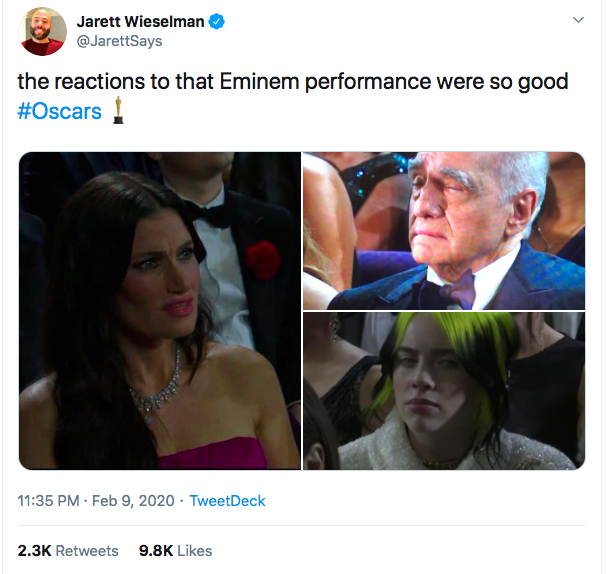
Task: View the 9.8K Likes list
Action: tap(175, 550)
